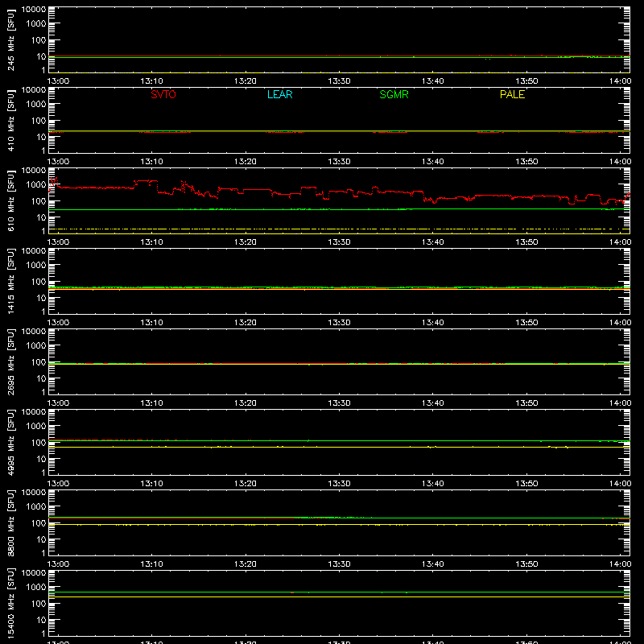Image resolution: width=644 pixels, height=644 pixels.
Task: Select the 410 MHz [SFU] axis title
Action: (10, 120)
